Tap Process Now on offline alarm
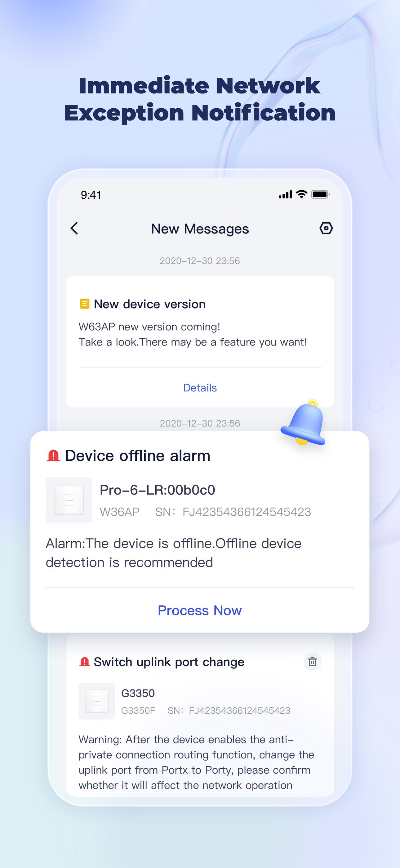Image resolution: width=400 pixels, height=868 pixels. [x=200, y=611]
